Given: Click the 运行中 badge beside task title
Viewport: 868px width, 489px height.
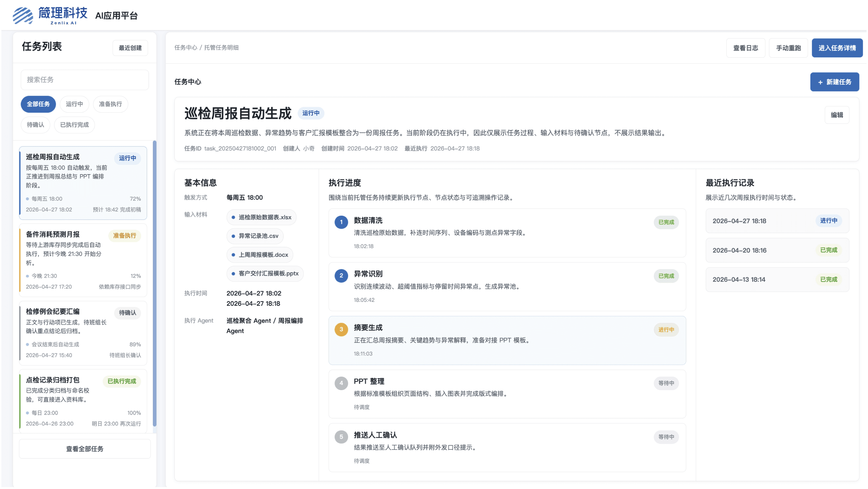Looking at the screenshot, I should pos(311,113).
